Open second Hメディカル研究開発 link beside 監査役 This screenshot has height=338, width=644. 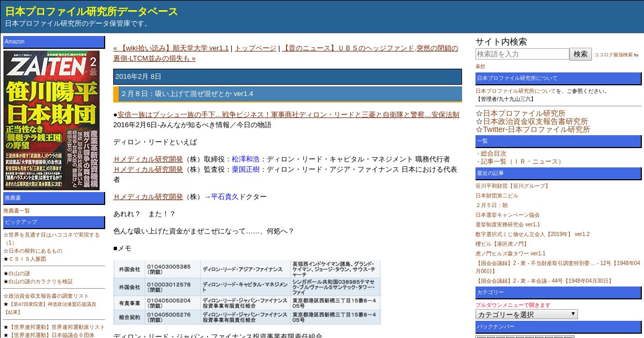point(148,169)
